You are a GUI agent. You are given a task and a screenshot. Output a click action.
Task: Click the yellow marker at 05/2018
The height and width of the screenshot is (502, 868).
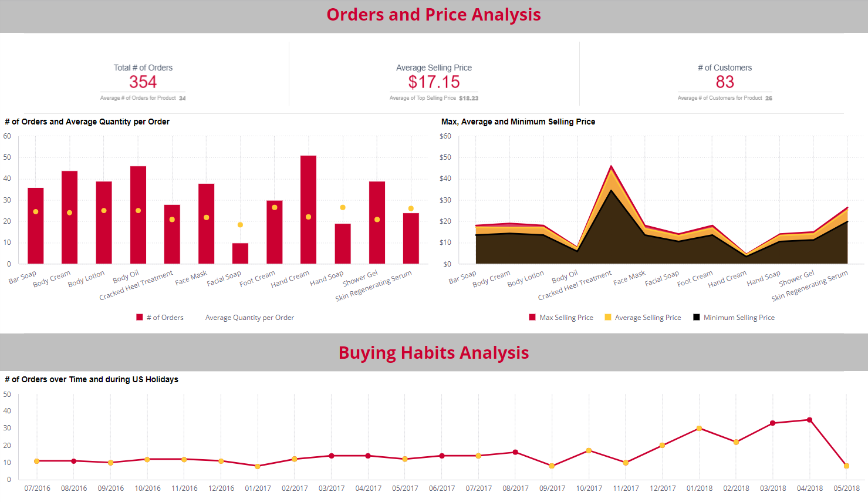[847, 466]
